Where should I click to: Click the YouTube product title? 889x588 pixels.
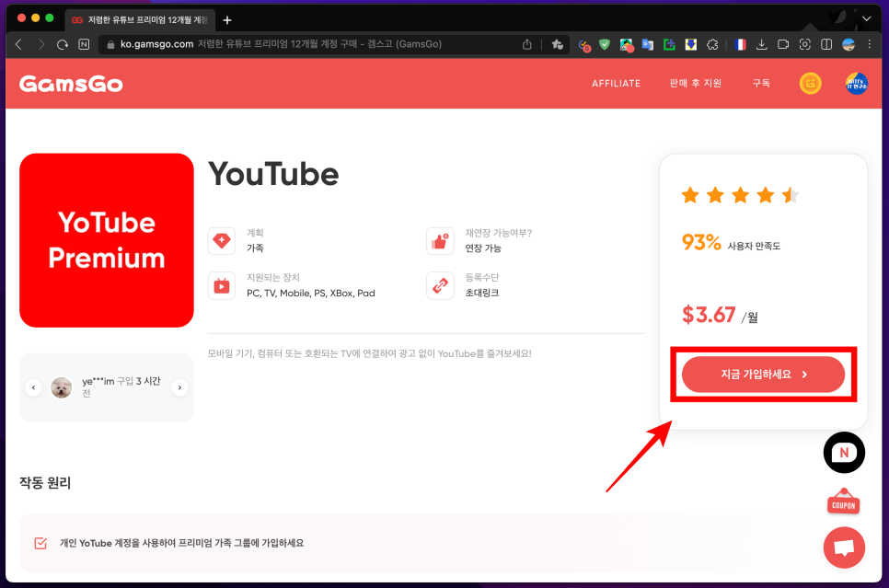(x=273, y=174)
